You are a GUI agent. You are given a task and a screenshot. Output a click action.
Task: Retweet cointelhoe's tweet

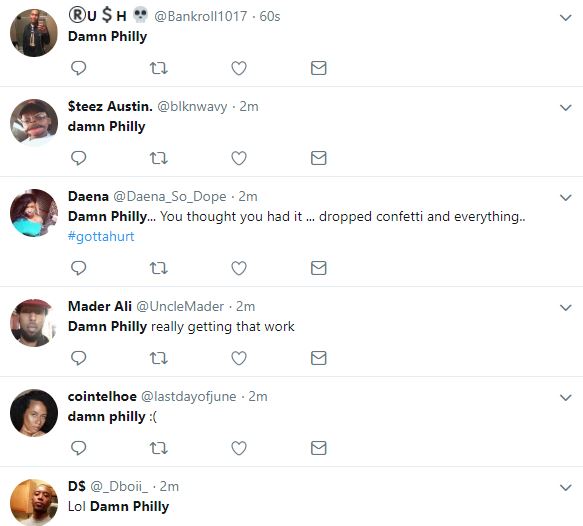pyautogui.click(x=159, y=448)
